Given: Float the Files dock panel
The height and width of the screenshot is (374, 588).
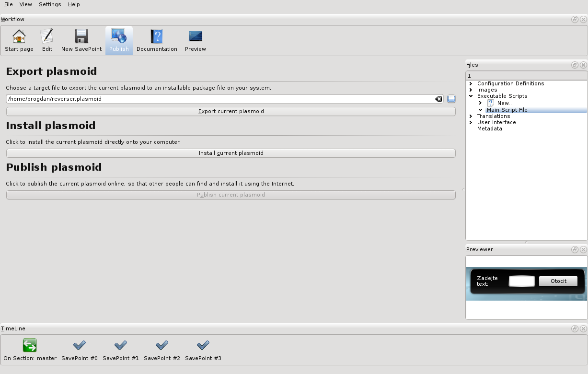Looking at the screenshot, I should (575, 65).
